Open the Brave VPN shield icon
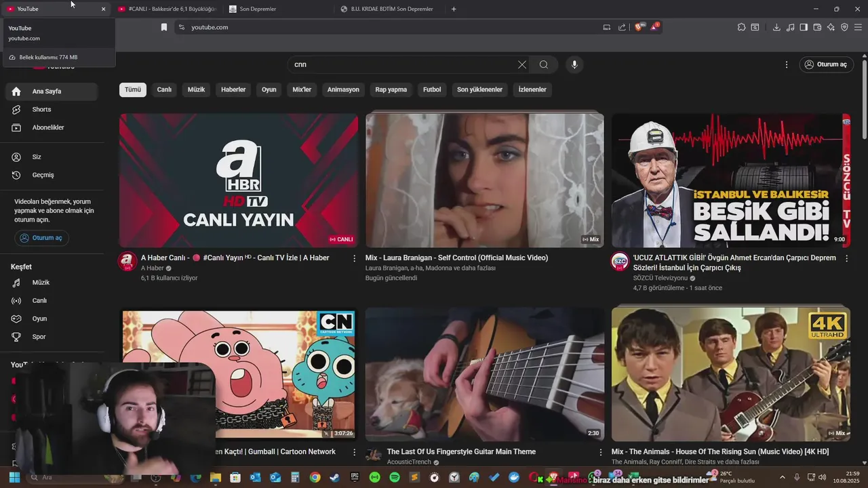Image resolution: width=868 pixels, height=488 pixels. (844, 27)
